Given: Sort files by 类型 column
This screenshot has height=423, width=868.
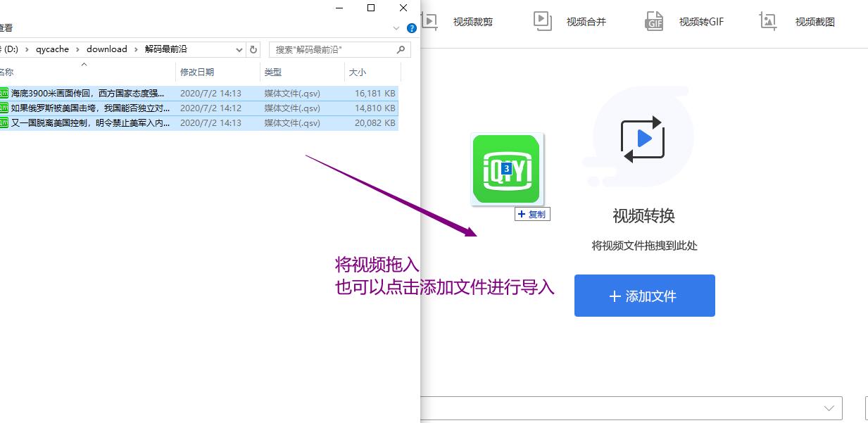Looking at the screenshot, I should click(x=302, y=72).
